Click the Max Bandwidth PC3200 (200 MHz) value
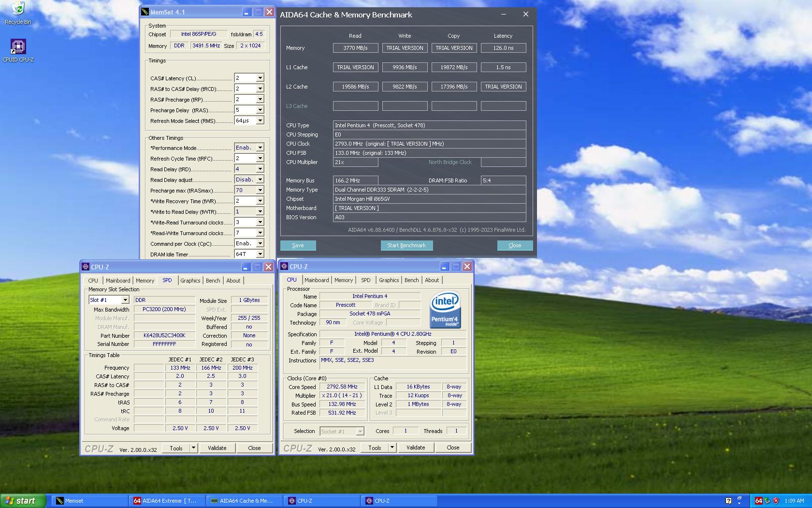Viewport: 812px width, 508px height. (164, 309)
